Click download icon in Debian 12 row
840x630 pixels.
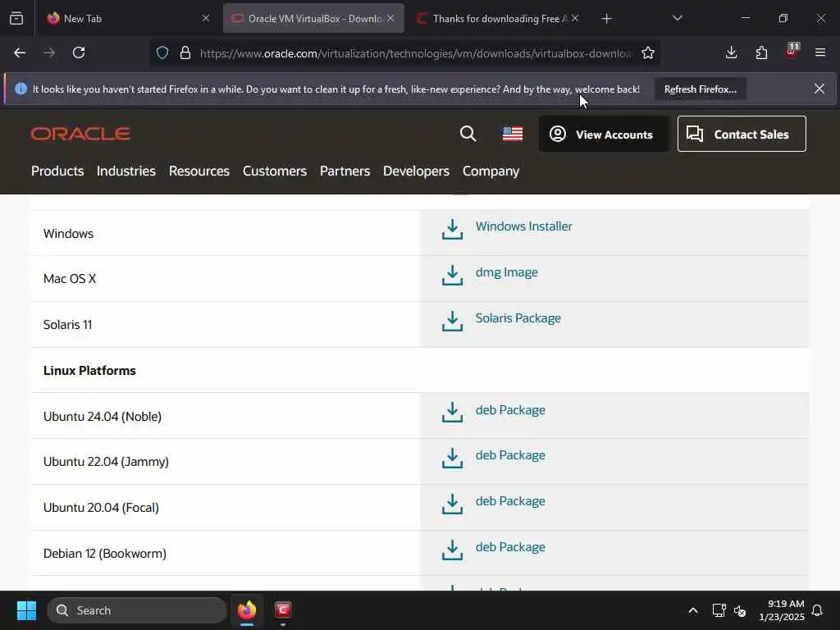pos(452,550)
